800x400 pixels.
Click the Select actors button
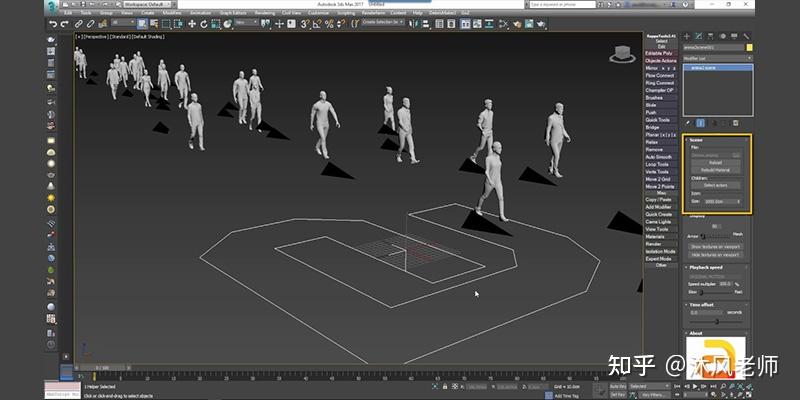pos(716,185)
